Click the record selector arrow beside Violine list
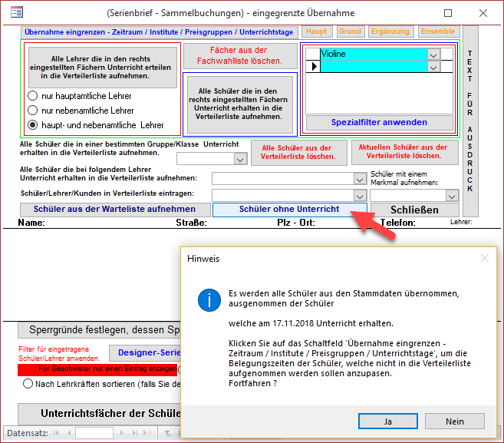This screenshot has width=504, height=443. 312,67
